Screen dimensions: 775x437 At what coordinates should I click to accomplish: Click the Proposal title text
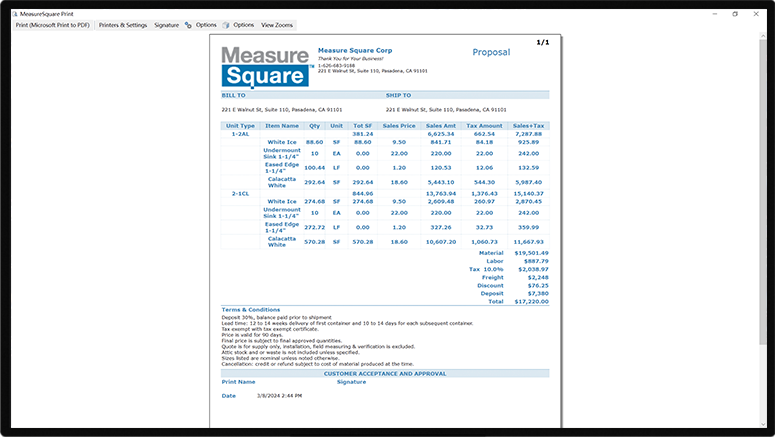(490, 52)
